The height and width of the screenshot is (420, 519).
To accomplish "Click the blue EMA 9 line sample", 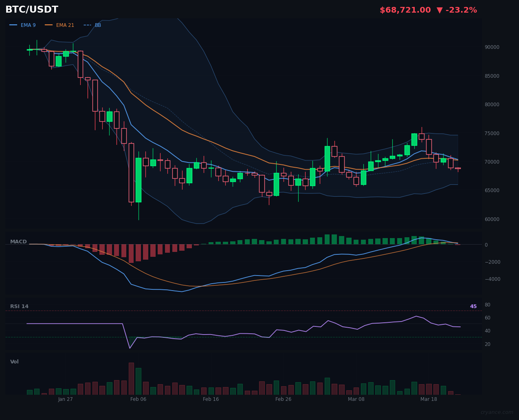I will pos(13,25).
